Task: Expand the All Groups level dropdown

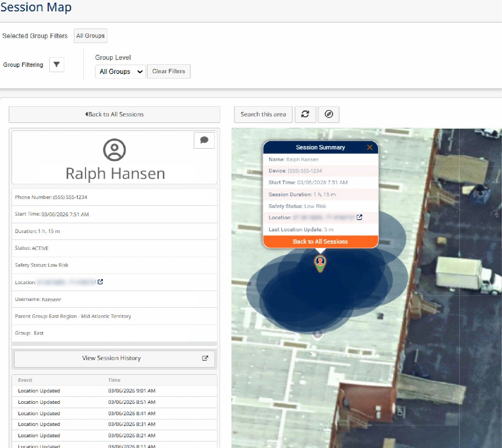Action: coord(120,72)
